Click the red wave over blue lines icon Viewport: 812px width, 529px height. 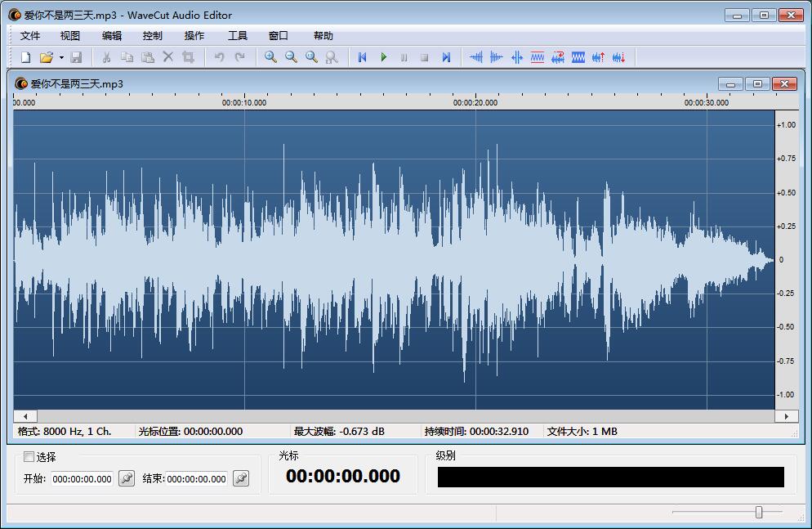click(x=537, y=57)
